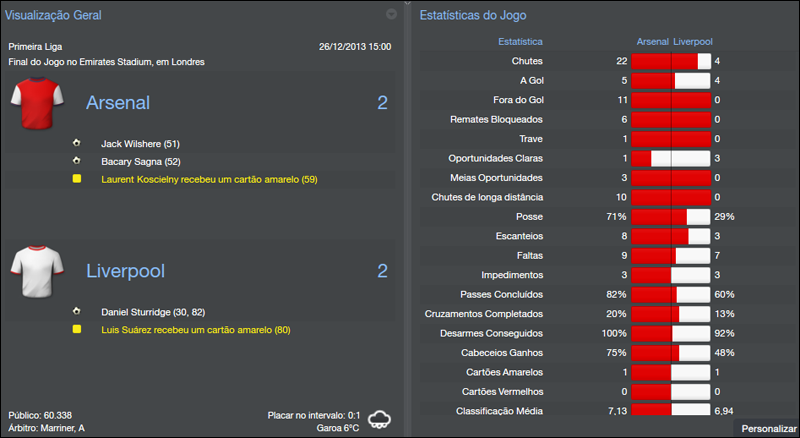800x438 pixels.
Task: Click the Personalizar button
Action: pos(769,428)
